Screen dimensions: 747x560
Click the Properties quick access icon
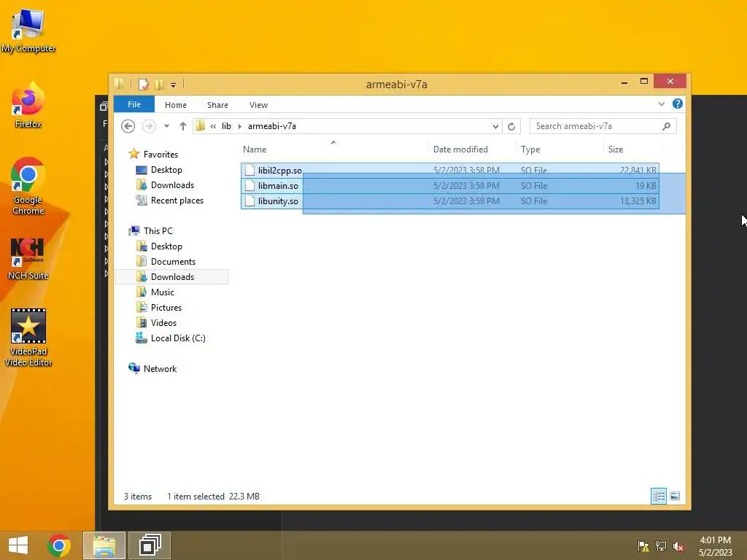[144, 85]
